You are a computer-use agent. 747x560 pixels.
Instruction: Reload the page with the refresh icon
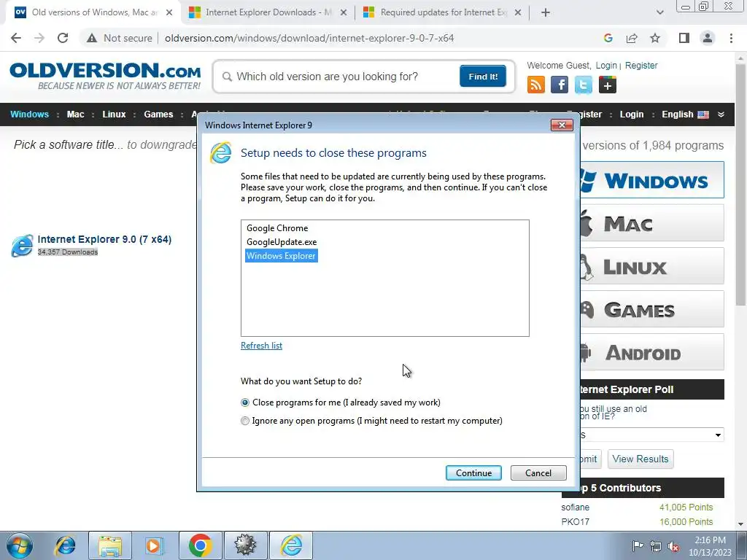[x=63, y=38]
